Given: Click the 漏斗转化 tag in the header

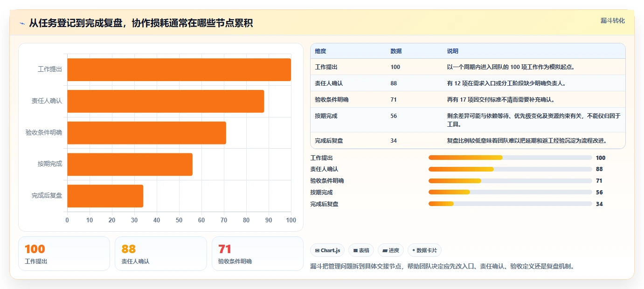Looking at the screenshot, I should (612, 21).
